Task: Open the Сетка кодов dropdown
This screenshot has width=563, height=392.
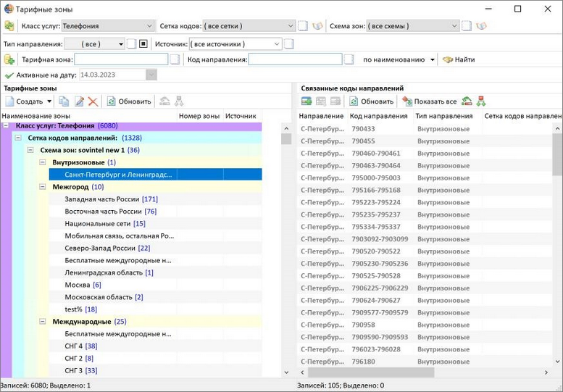Action: coord(291,26)
